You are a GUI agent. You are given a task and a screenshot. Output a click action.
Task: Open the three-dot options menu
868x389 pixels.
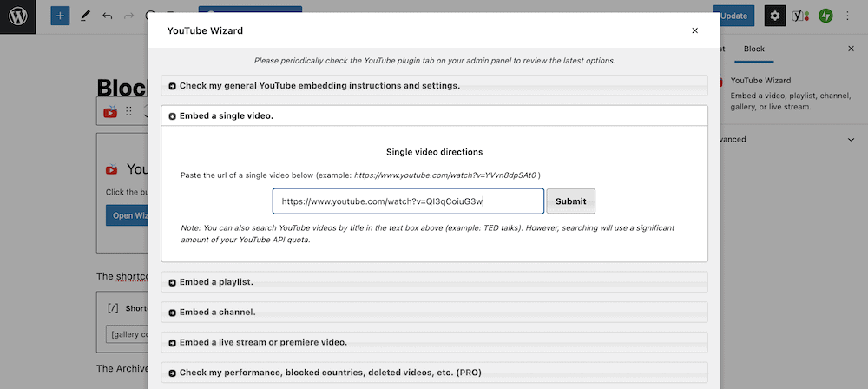[x=848, y=16]
